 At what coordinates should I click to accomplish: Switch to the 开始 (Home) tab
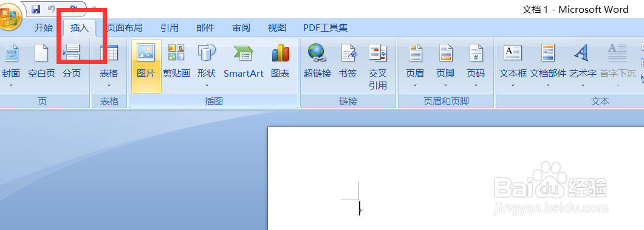pos(44,27)
